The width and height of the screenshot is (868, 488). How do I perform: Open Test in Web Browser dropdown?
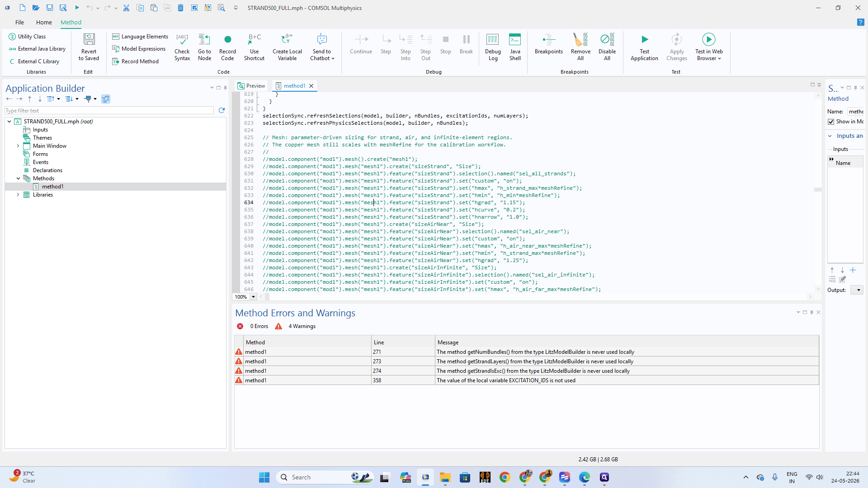pos(708,47)
